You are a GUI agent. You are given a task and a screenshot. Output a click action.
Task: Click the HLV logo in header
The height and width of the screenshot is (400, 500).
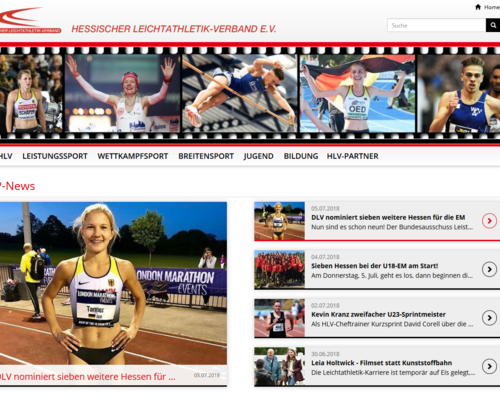[x=30, y=20]
